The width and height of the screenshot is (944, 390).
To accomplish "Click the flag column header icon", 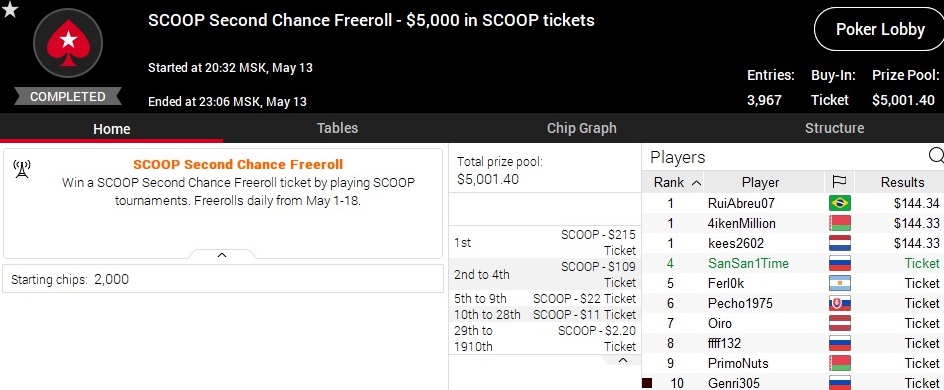I will coord(839,182).
